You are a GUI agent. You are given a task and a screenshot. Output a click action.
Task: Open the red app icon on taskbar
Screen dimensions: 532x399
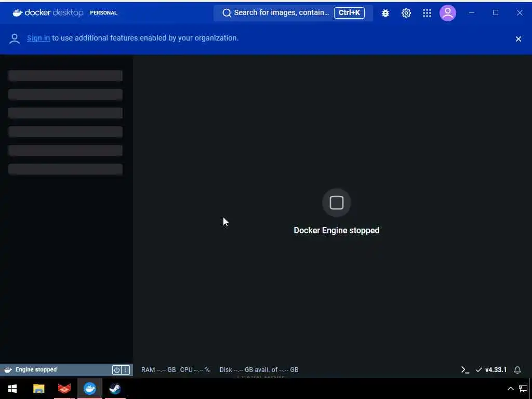pyautogui.click(x=64, y=389)
